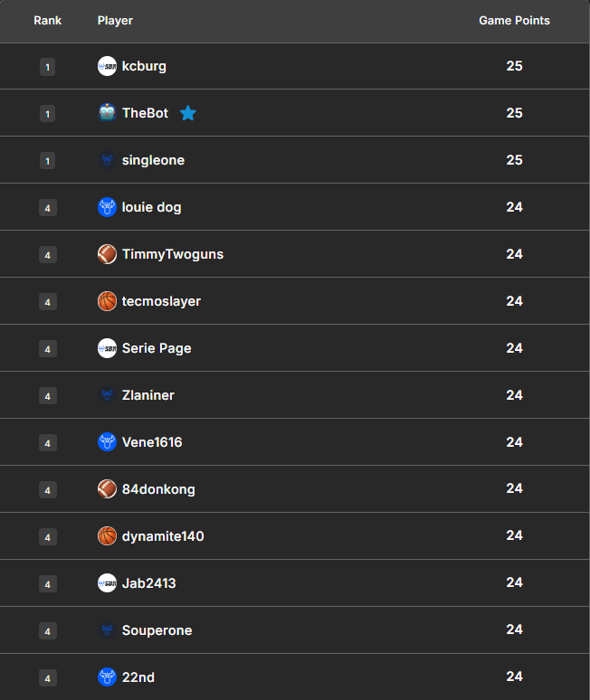Click kcburg's rank 1 badge
590x700 pixels.
(48, 67)
